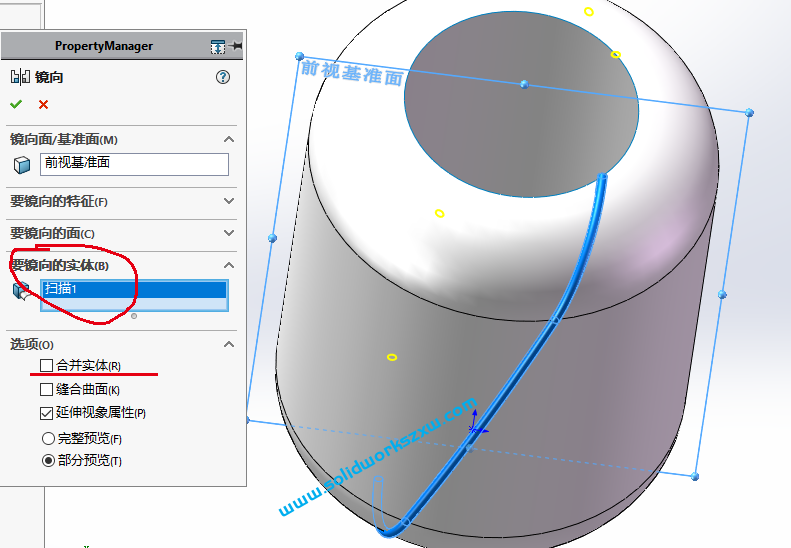The width and height of the screenshot is (791, 548).
Task: Confirm mirror with the green checkmark
Action: [16, 104]
